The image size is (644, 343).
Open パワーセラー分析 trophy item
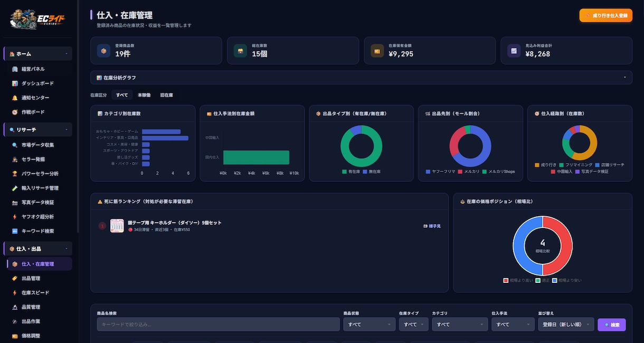pos(38,174)
